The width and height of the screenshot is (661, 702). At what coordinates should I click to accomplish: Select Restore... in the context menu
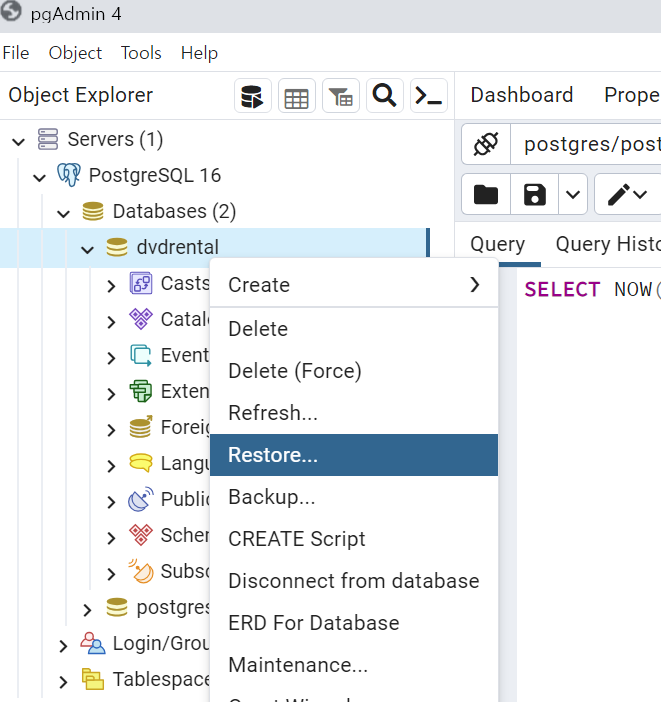click(354, 455)
